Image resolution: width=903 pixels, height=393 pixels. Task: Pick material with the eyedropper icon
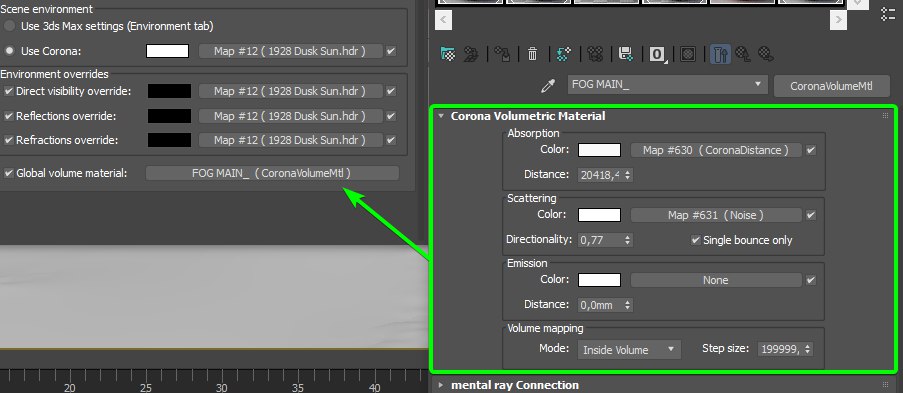pos(548,86)
